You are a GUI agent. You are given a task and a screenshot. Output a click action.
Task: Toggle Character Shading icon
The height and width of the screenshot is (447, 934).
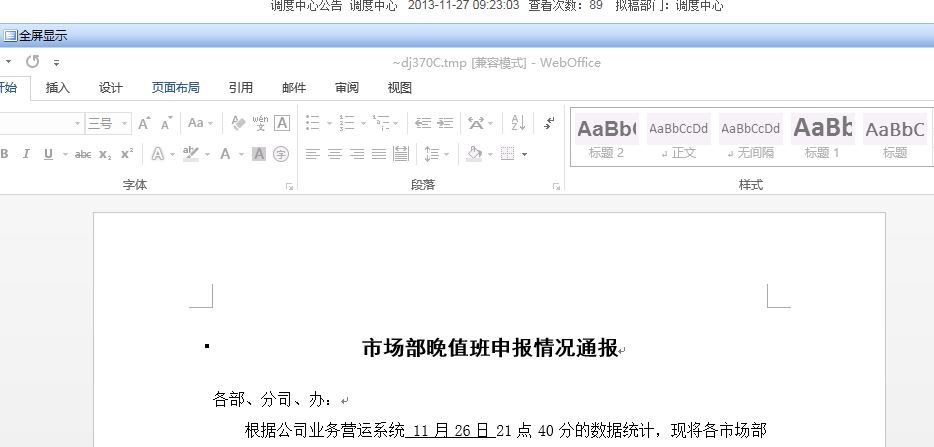(259, 154)
